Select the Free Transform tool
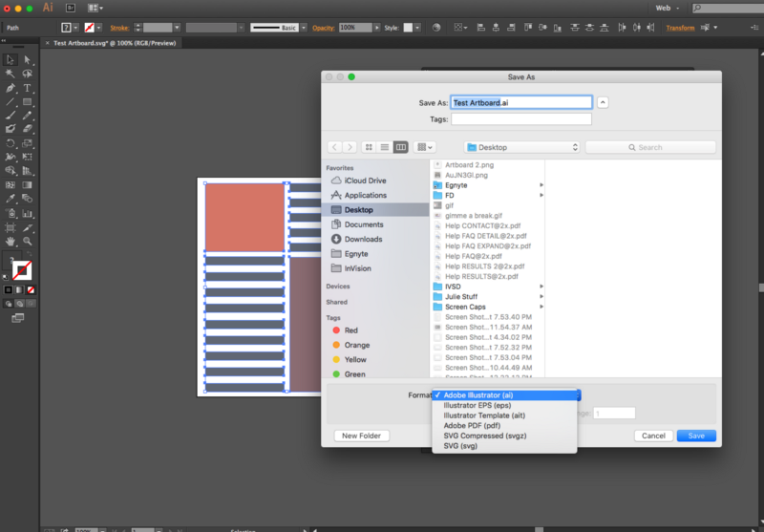 pos(28,157)
